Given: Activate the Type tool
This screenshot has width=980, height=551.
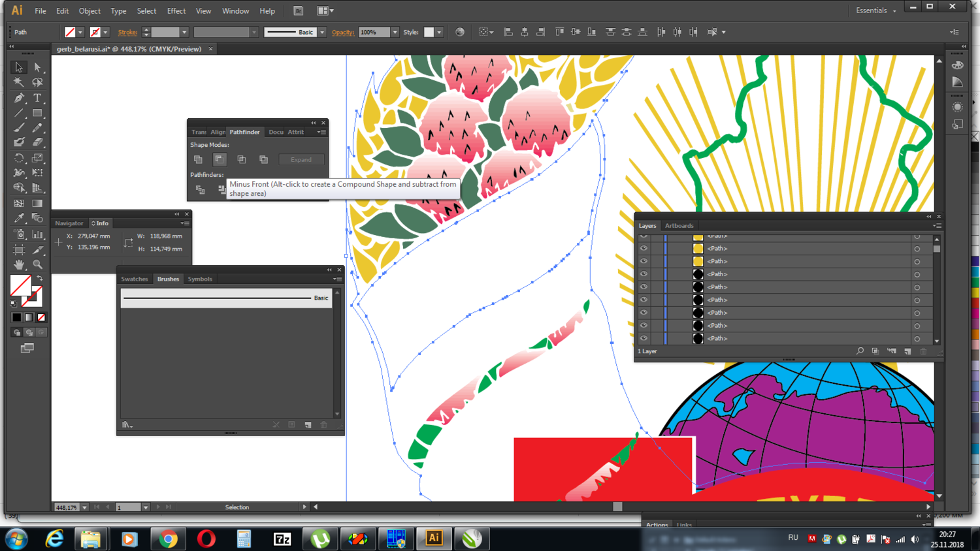Looking at the screenshot, I should (x=37, y=98).
